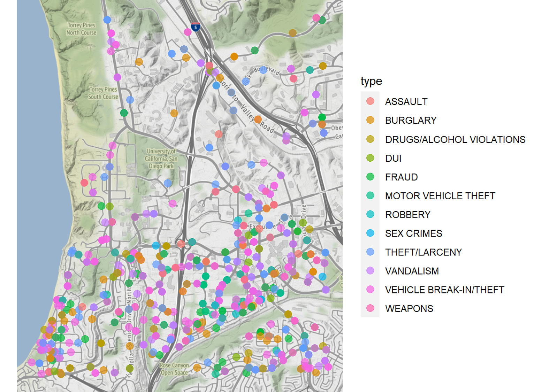This screenshot has height=392, width=549.
Task: Click the Rose Canyon Open Space label
Action: (174, 369)
